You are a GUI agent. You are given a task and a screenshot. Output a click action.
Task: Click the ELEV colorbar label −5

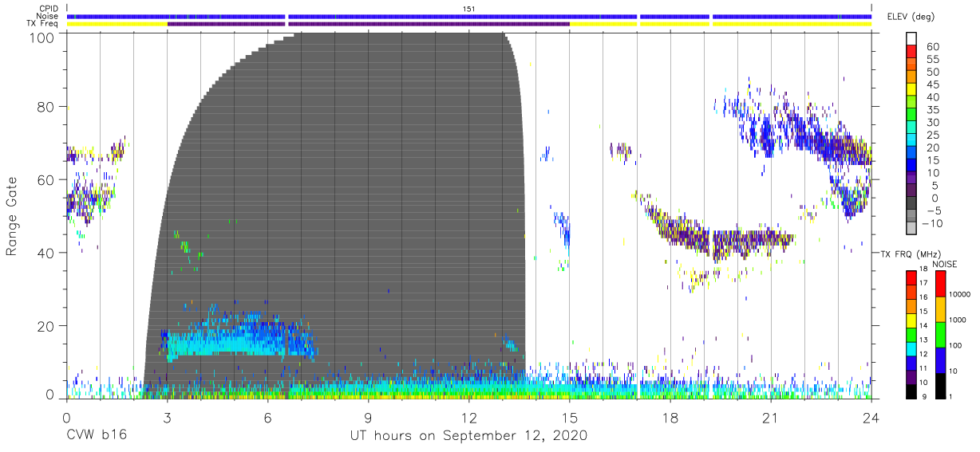click(x=933, y=210)
